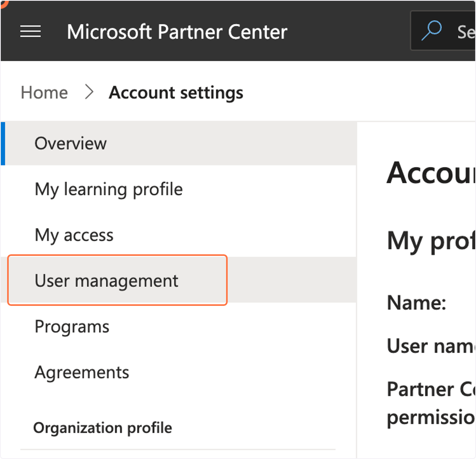Select Overview in the sidebar
Viewport: 476px width, 459px height.
point(178,143)
